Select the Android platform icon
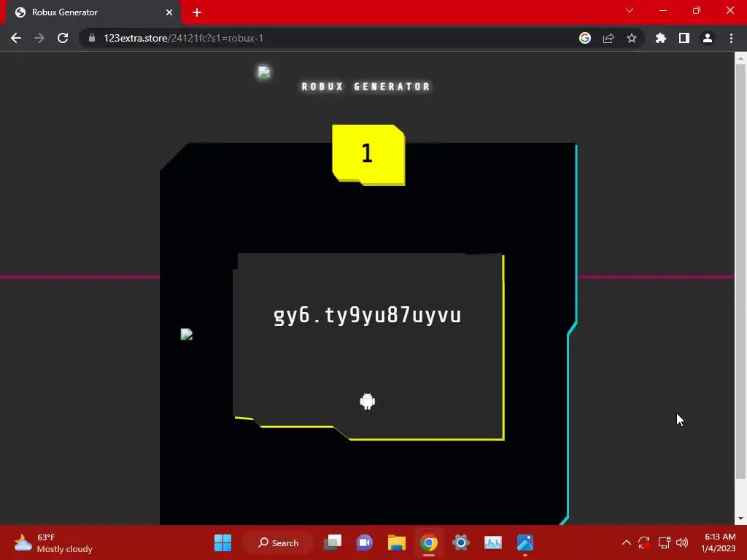747x560 pixels. coord(368,402)
